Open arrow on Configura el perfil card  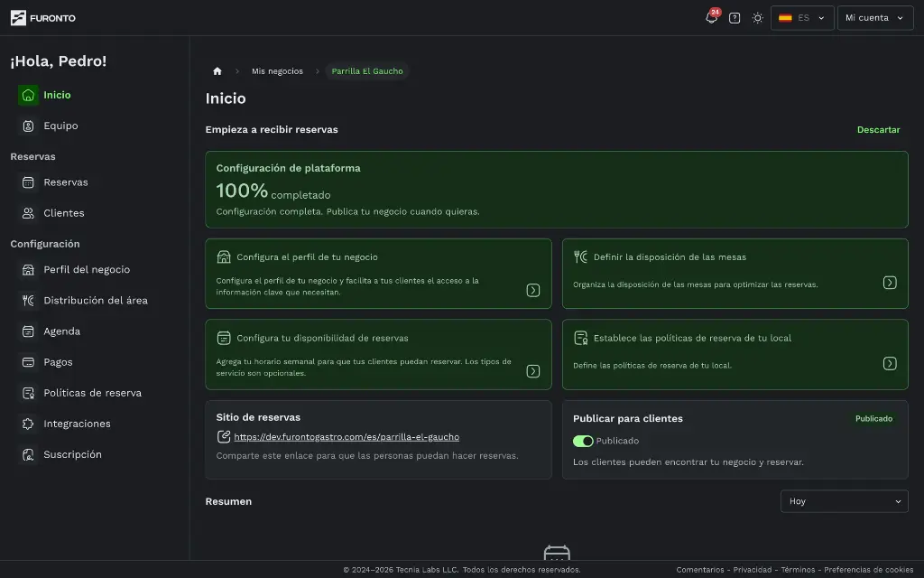tap(532, 290)
